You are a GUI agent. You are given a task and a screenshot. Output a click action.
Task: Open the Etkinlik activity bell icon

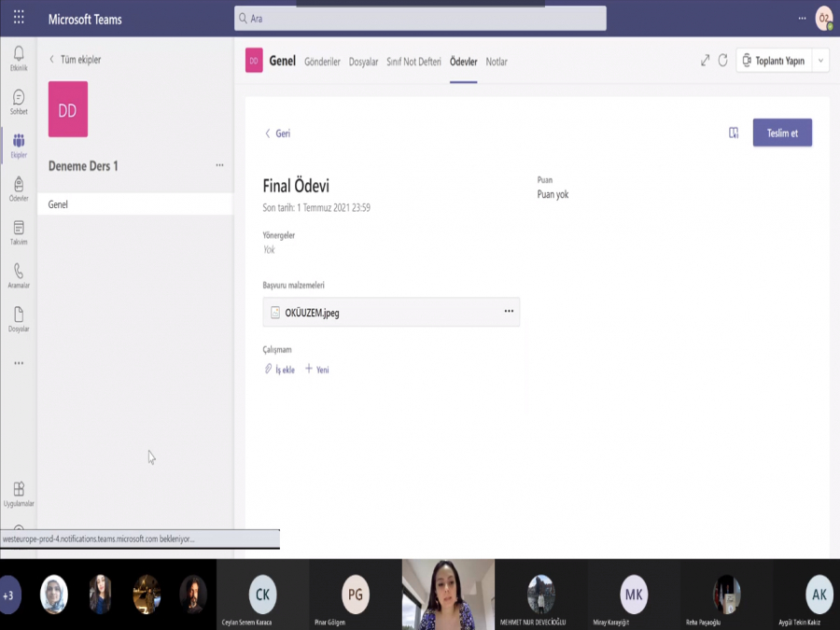19,58
